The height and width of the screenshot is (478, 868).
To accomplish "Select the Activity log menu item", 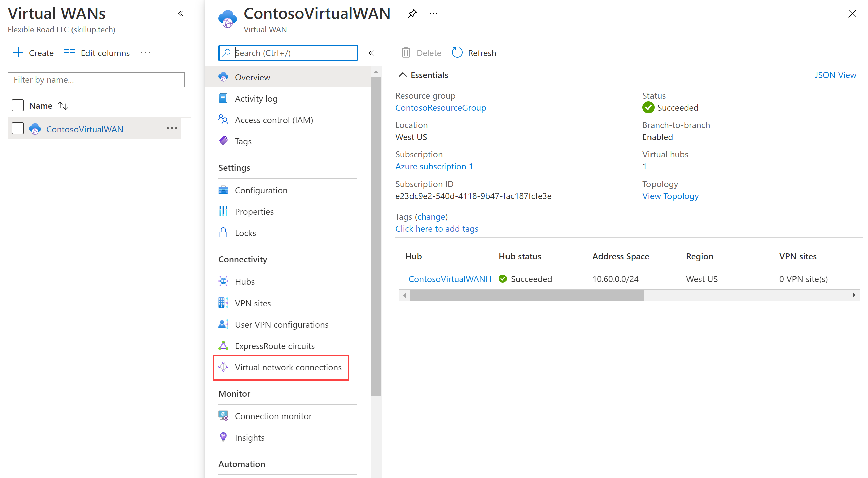I will pos(256,98).
